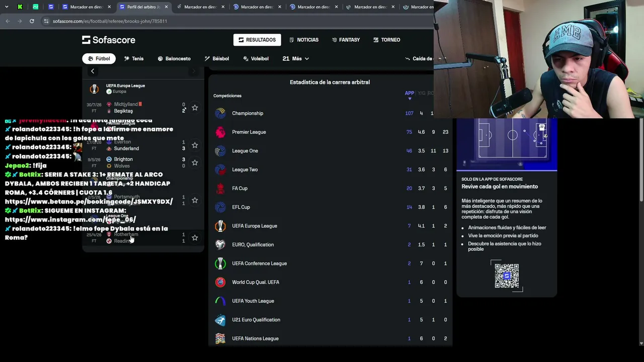
Task: Open the FANTASY section
Action: [x=346, y=40]
